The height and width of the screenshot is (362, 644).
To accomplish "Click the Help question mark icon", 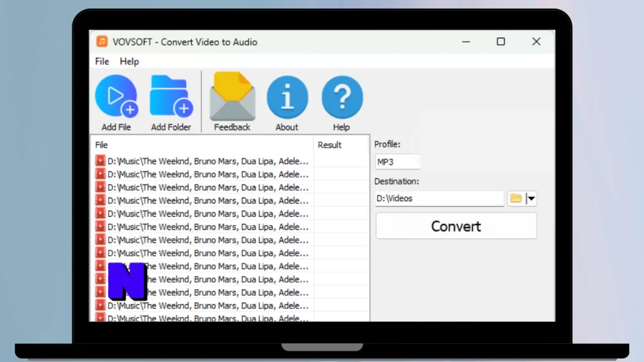I will tap(341, 97).
